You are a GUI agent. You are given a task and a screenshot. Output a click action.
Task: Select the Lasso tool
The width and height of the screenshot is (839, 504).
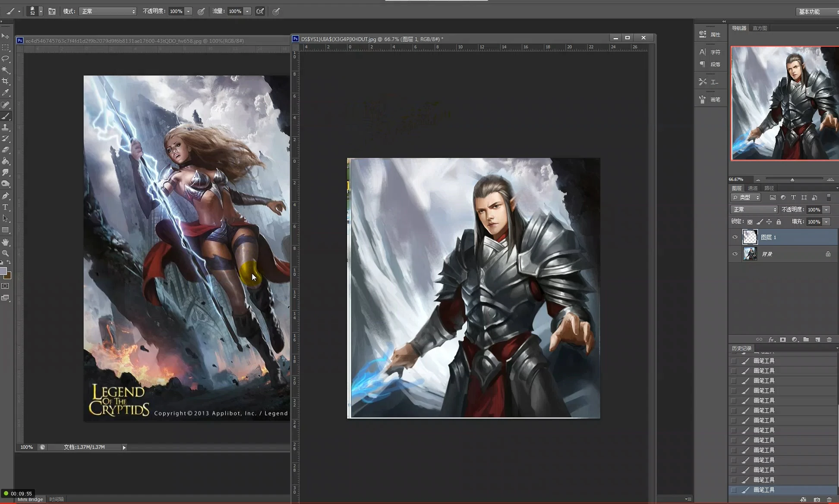pos(6,59)
